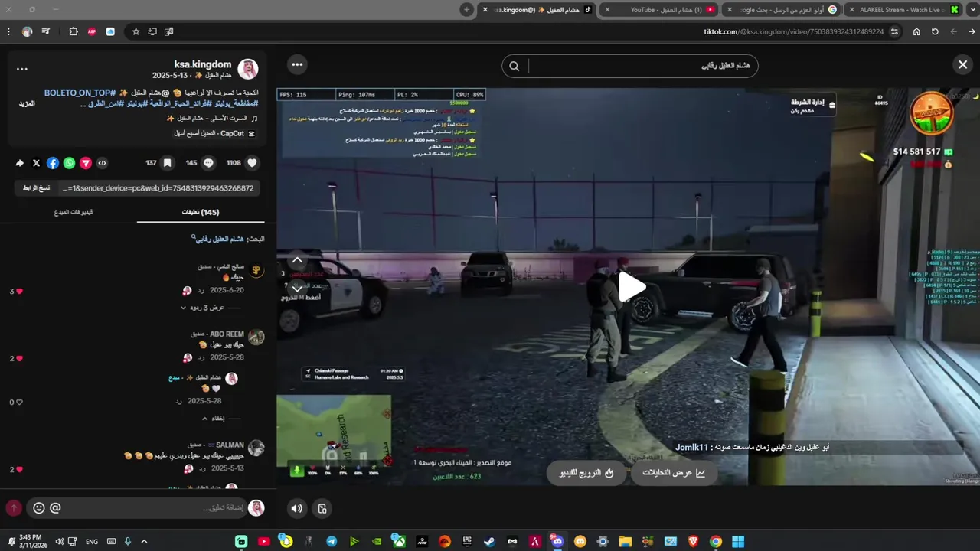Insert a mention with @ icon
This screenshot has width=980, height=551.
[x=55, y=508]
